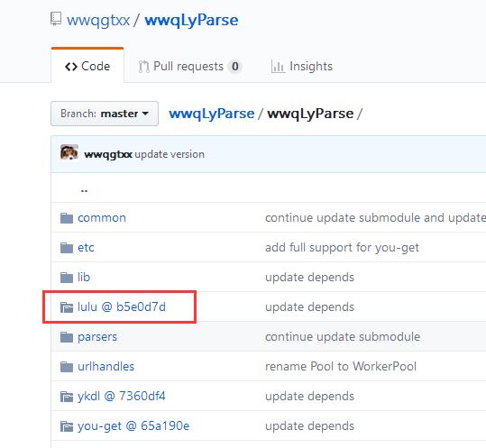Click the parsers folder icon
The image size is (486, 448).
[x=67, y=337]
